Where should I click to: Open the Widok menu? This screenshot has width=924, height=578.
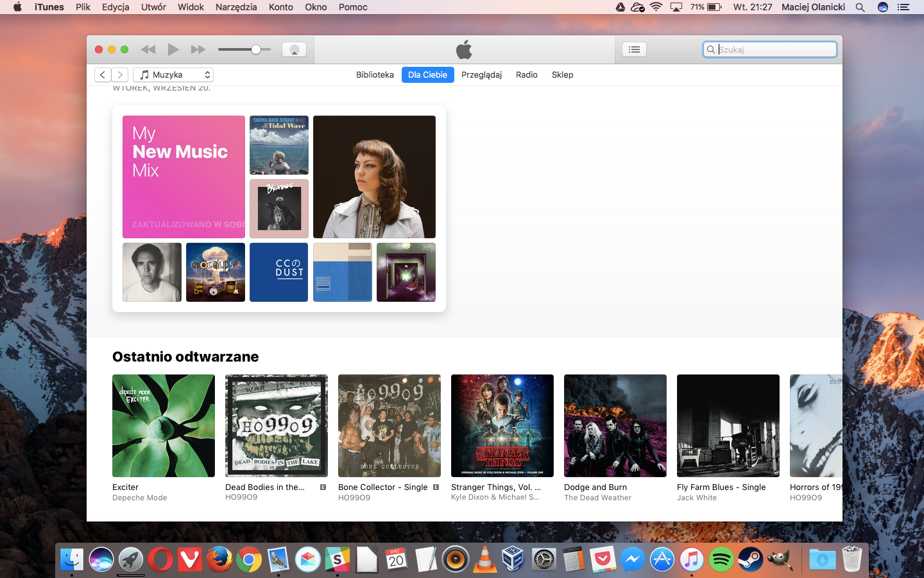tap(191, 7)
